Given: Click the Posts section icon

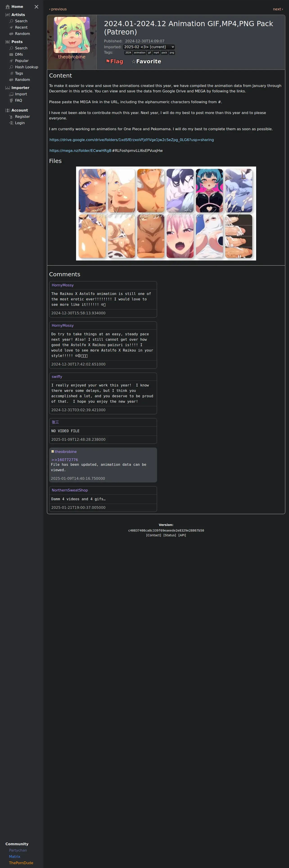Looking at the screenshot, I should coord(8,42).
